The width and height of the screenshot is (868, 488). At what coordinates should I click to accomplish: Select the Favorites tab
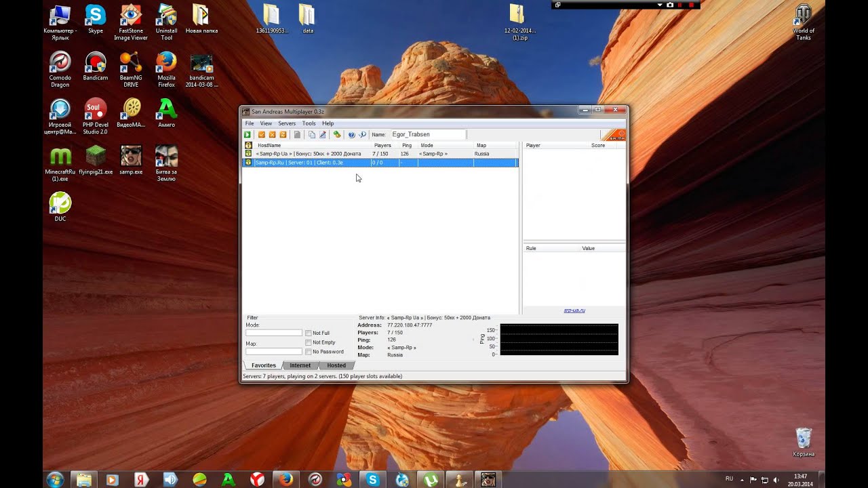(264, 365)
